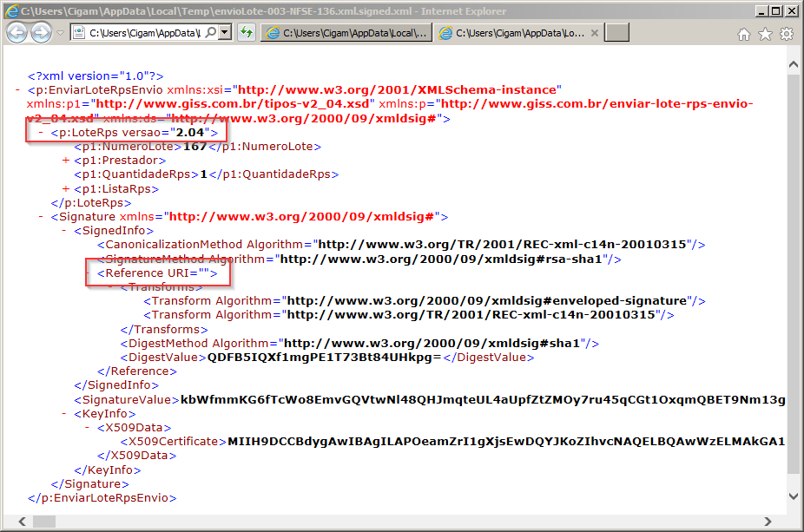Go back with the Back arrow button

pos(16,33)
